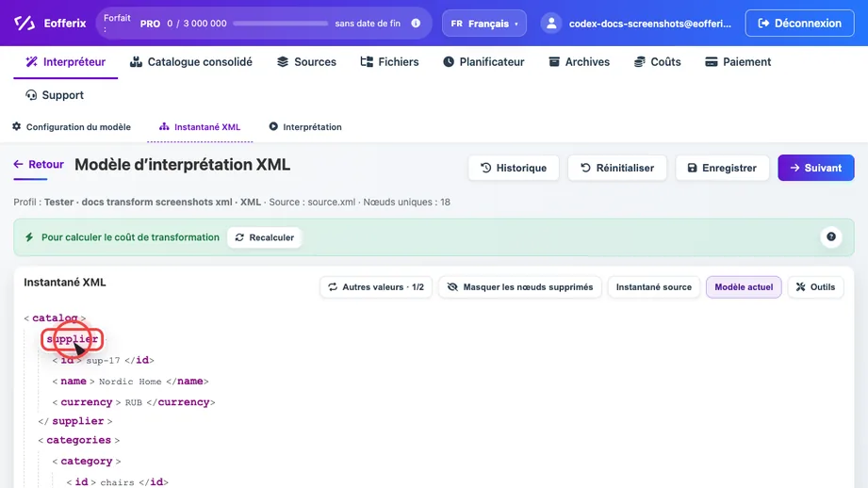This screenshot has width=868, height=488.
Task: Open the Catalogue consolidé tab
Action: pyautogui.click(x=191, y=62)
